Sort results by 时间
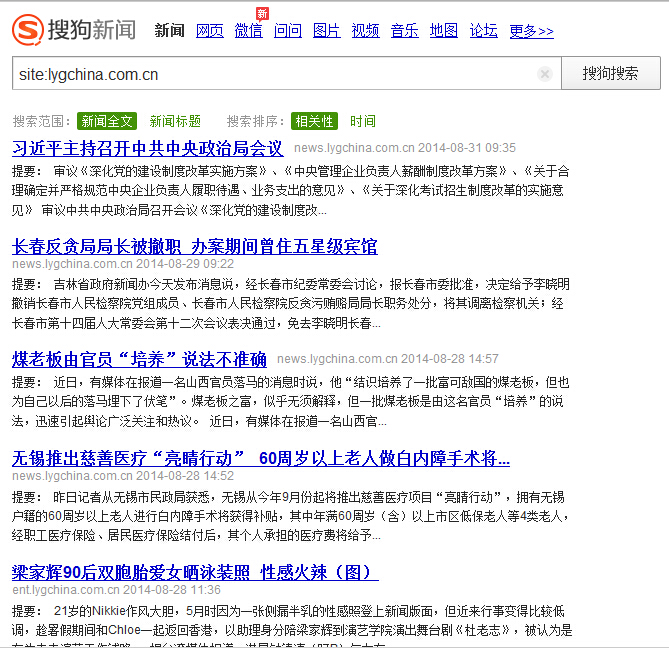Image resolution: width=669 pixels, height=648 pixels. click(x=363, y=121)
